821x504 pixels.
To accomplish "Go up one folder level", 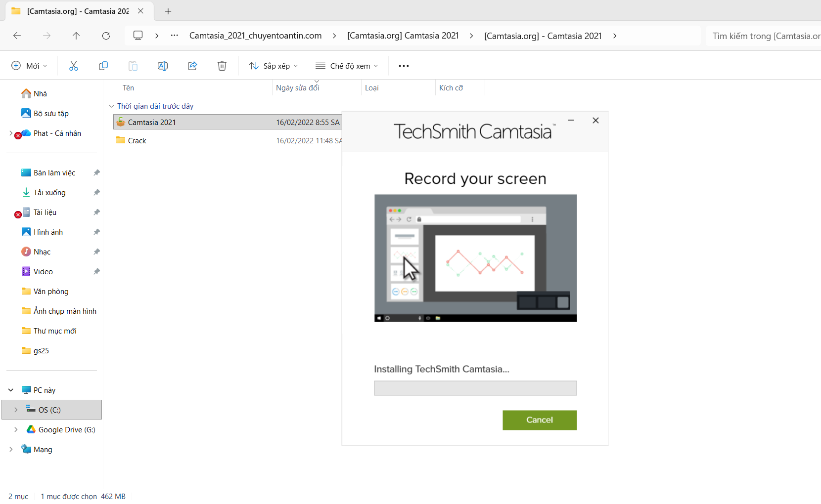I will tap(76, 36).
